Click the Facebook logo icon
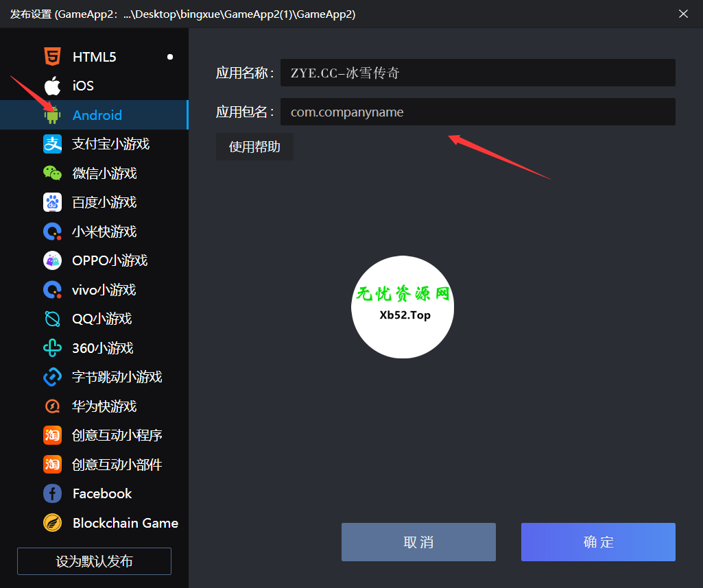 [x=52, y=493]
